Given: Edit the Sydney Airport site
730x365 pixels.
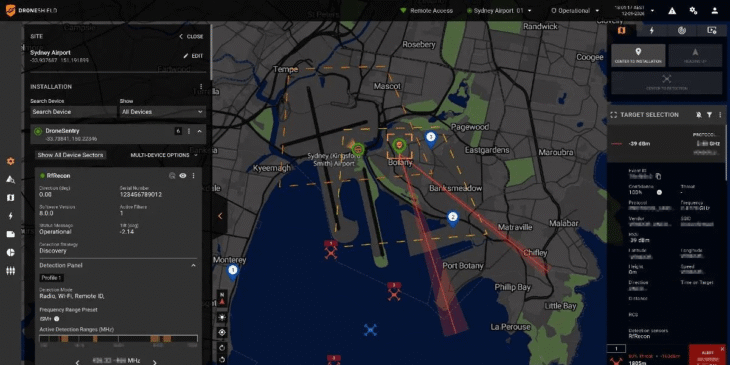Looking at the screenshot, I should pyautogui.click(x=193, y=56).
